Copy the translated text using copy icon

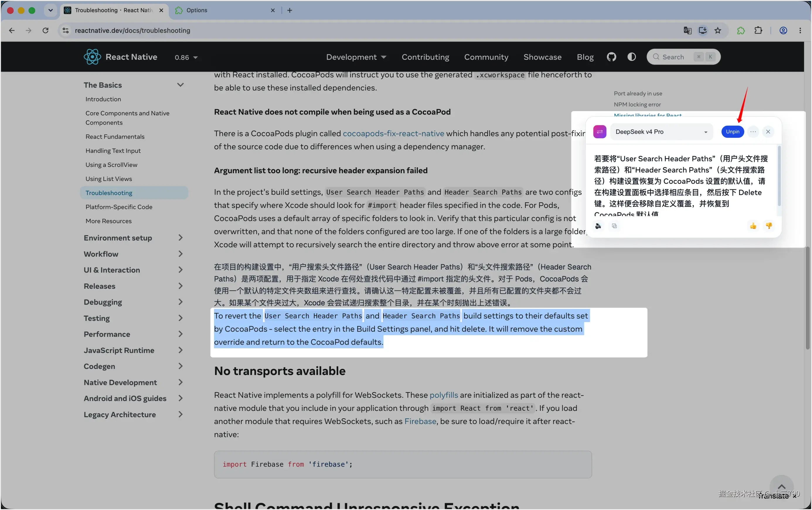[x=614, y=226]
